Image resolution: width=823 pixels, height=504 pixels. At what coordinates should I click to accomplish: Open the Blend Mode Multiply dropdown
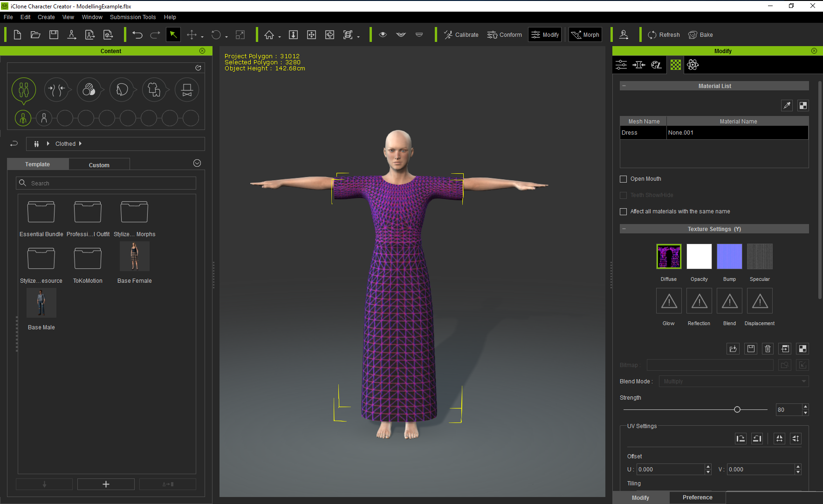pos(734,381)
